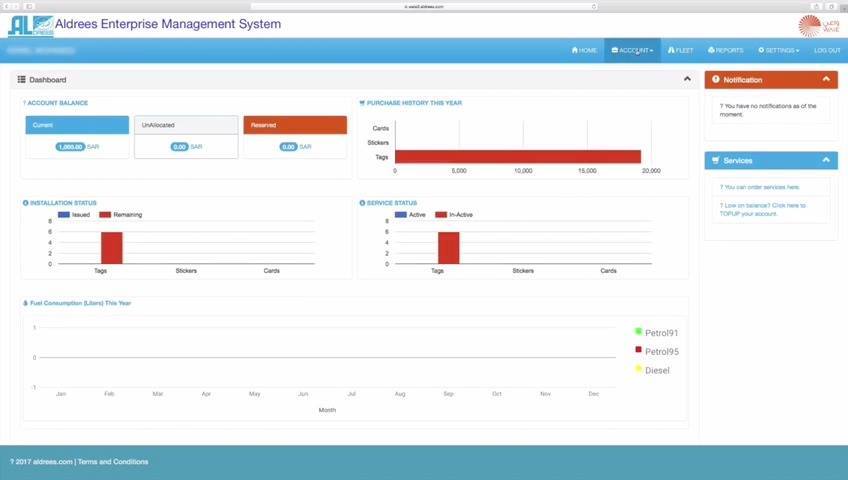
Task: Toggle the Issued legend in Installation Status
Action: coord(74,215)
